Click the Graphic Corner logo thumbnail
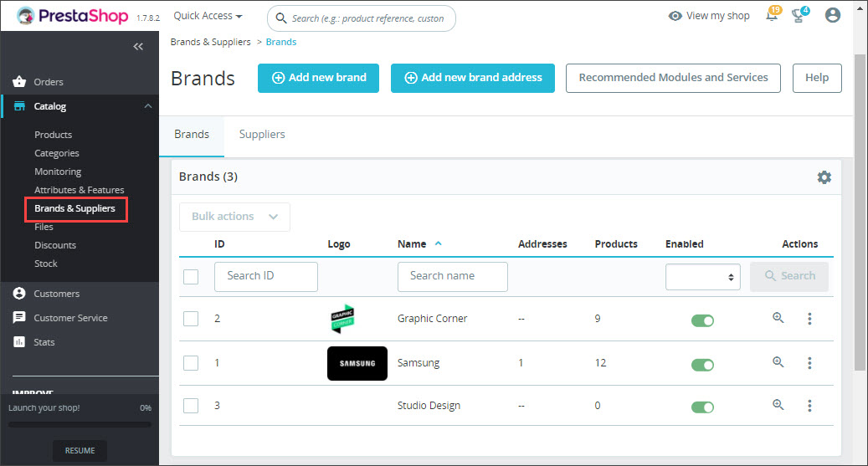 coord(342,318)
